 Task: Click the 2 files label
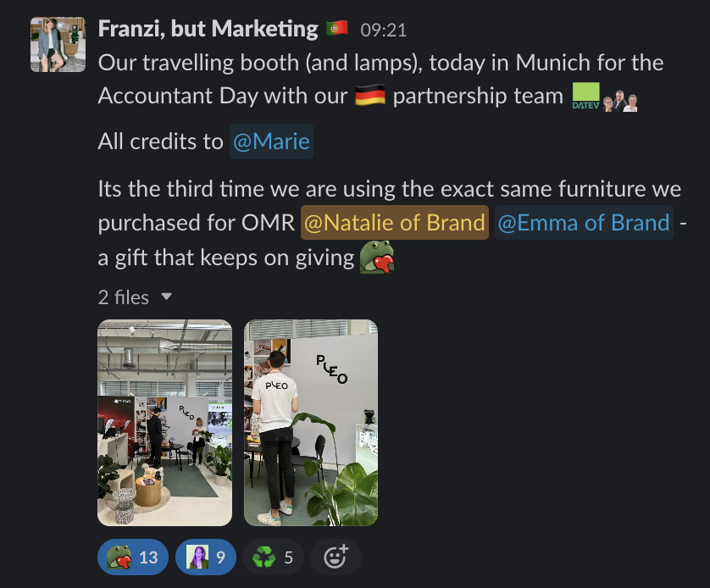123,297
